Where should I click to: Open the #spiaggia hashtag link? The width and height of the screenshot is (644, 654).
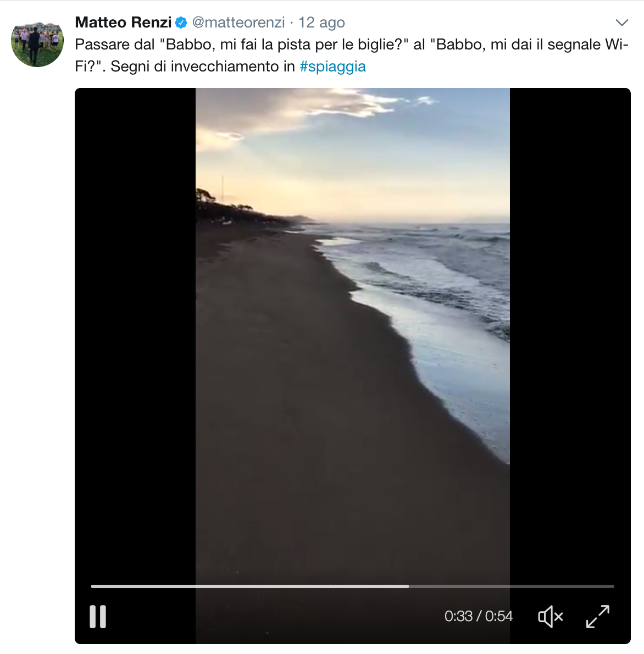pos(332,66)
